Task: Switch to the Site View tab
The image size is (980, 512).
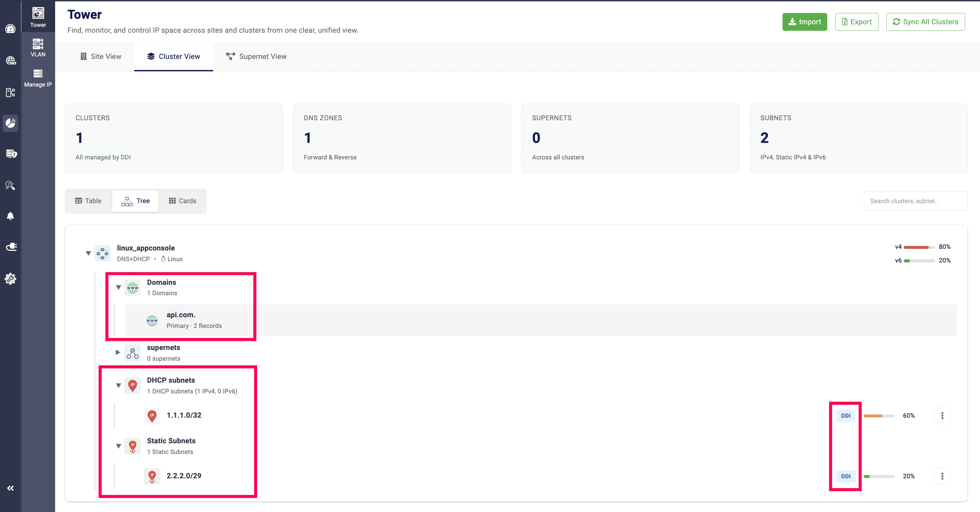Action: [x=101, y=56]
